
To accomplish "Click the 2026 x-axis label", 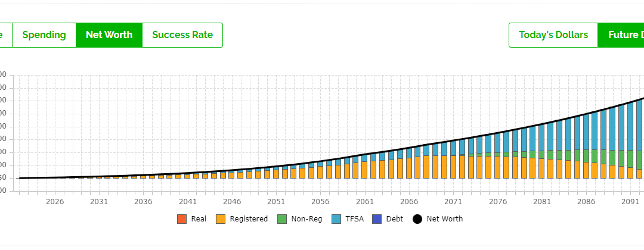I will coord(55,202).
